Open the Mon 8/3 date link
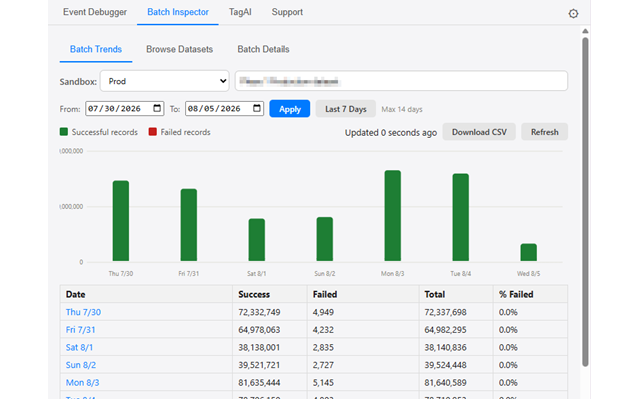Screen dimensions: 640x400 [x=82, y=382]
